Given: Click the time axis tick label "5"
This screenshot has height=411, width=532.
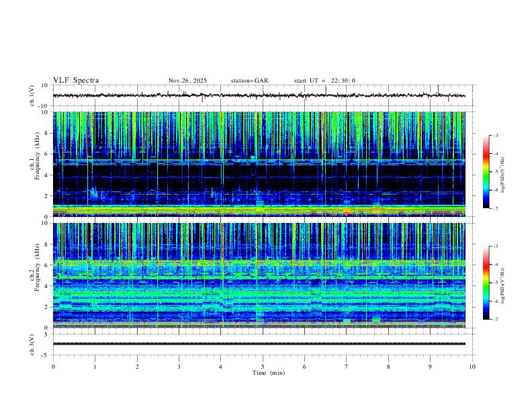Looking at the screenshot, I should coord(263,367).
